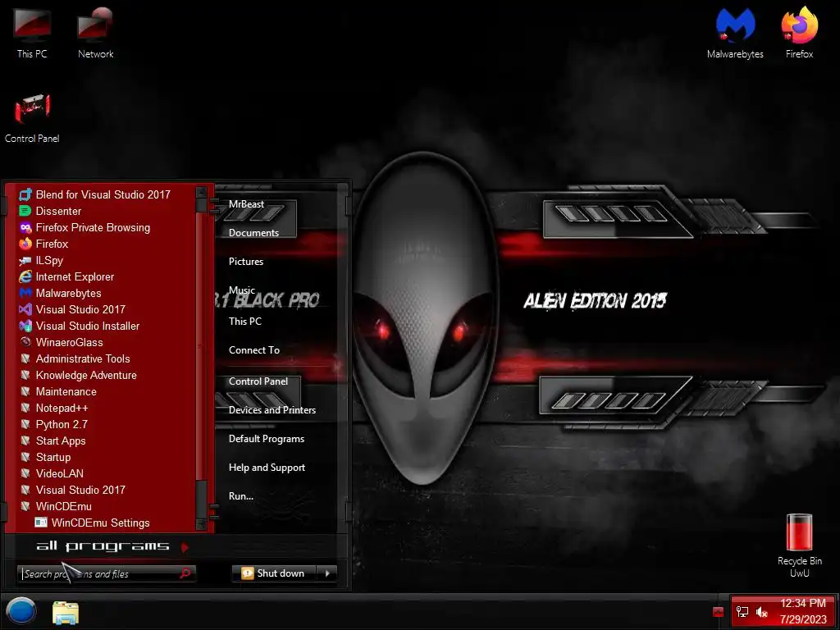Image resolution: width=840 pixels, height=630 pixels.
Task: Open Help and Support
Action: click(267, 468)
